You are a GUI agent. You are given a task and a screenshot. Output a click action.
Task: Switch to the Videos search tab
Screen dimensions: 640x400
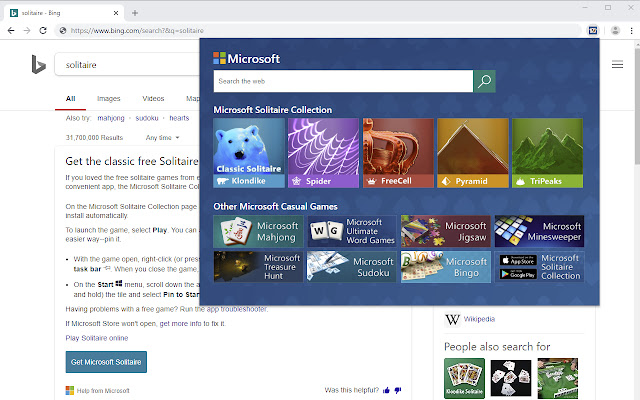click(x=153, y=99)
